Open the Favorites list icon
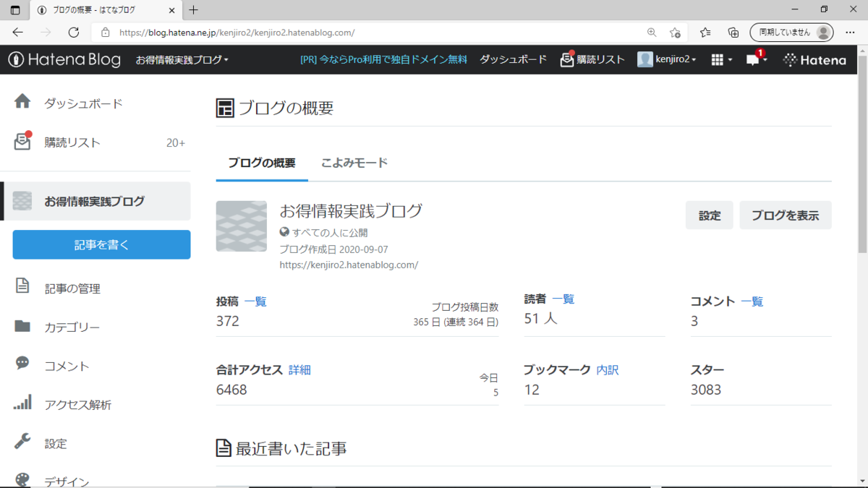The width and height of the screenshot is (868, 488). pyautogui.click(x=705, y=33)
